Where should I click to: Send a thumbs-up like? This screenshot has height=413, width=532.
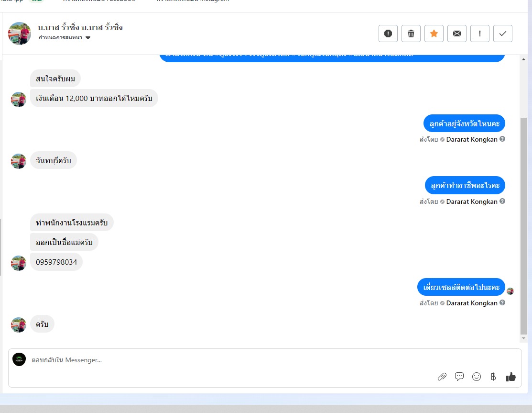point(510,377)
